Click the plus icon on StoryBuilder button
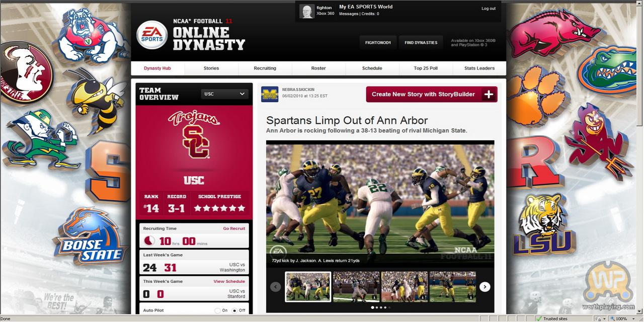The height and width of the screenshot is (322, 644). point(488,94)
